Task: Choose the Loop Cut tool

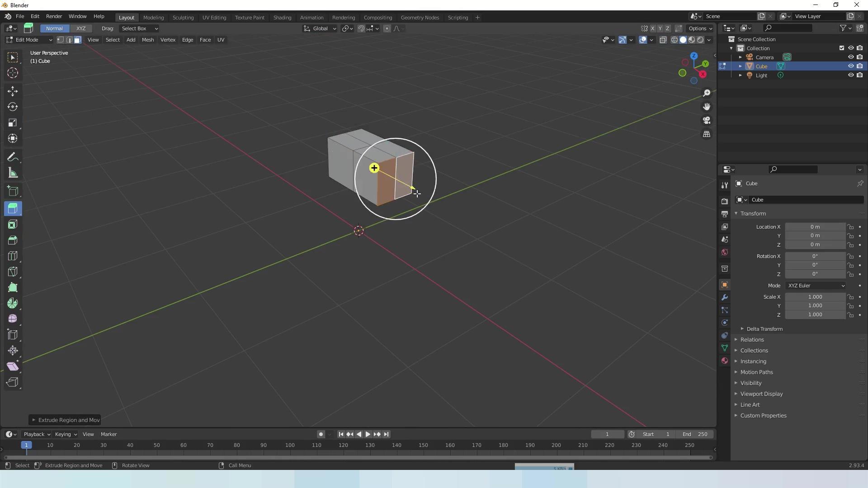Action: [13, 256]
